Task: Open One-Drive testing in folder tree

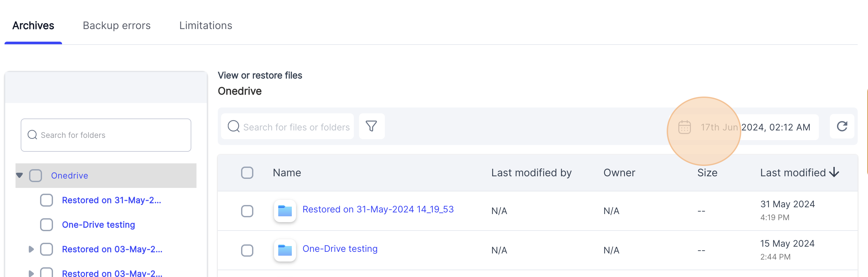Action: click(98, 224)
